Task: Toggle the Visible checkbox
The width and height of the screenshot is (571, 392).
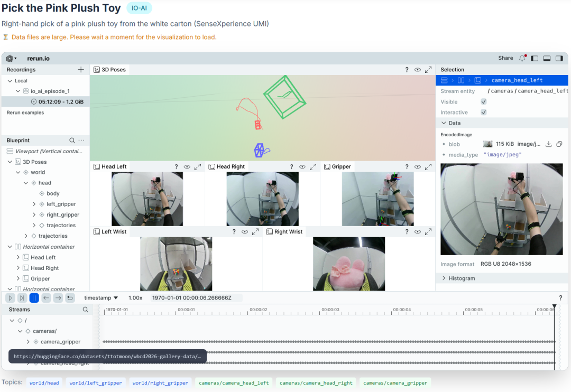Action: point(484,102)
